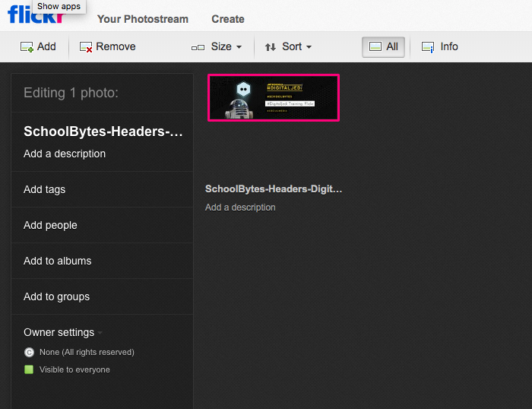This screenshot has height=409, width=532.
Task: Click the Sort arrows icon
Action: [x=271, y=47]
